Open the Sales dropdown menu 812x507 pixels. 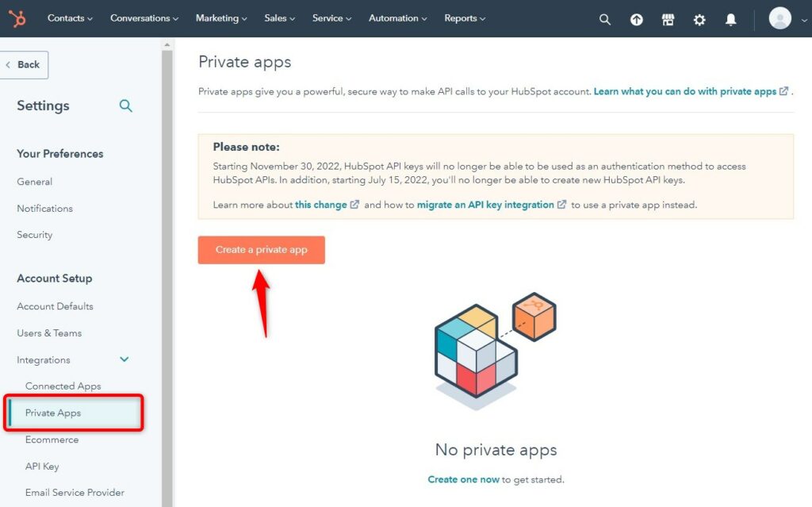click(280, 18)
